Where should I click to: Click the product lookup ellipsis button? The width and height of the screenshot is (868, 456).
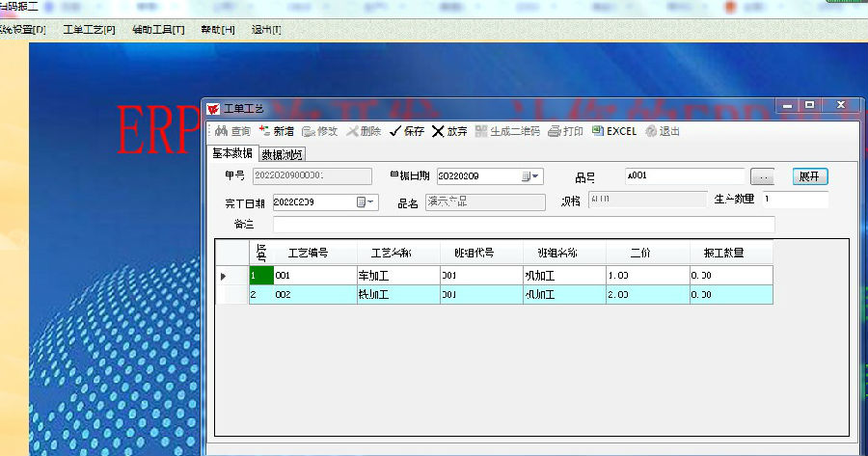pos(762,176)
